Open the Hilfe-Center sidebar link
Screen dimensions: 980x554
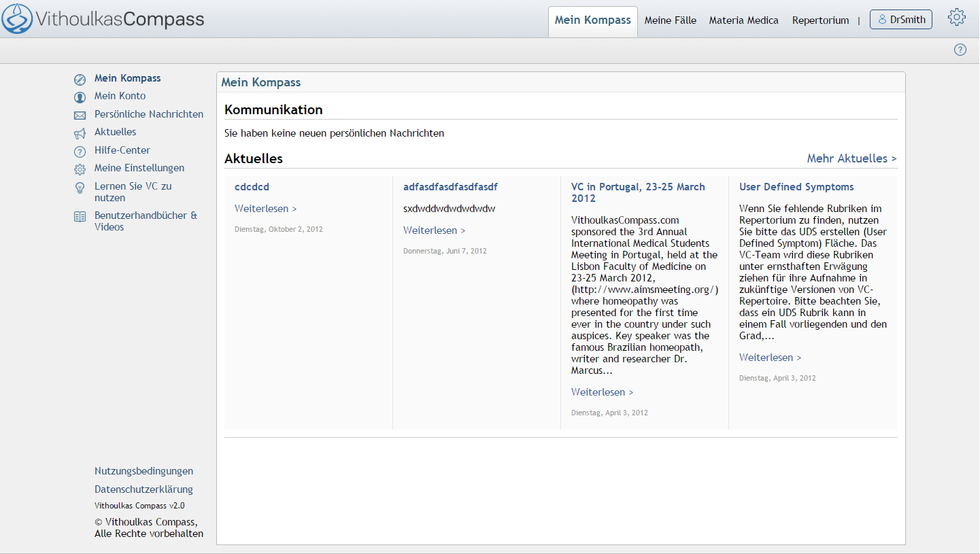(122, 150)
